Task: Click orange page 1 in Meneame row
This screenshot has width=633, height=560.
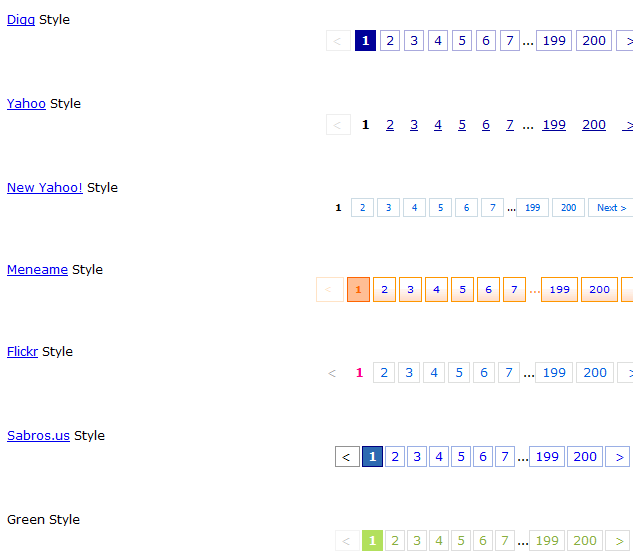Action: 358,289
